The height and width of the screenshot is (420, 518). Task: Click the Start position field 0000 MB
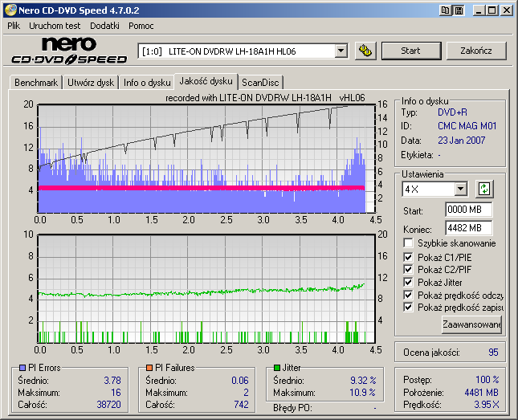(x=468, y=209)
